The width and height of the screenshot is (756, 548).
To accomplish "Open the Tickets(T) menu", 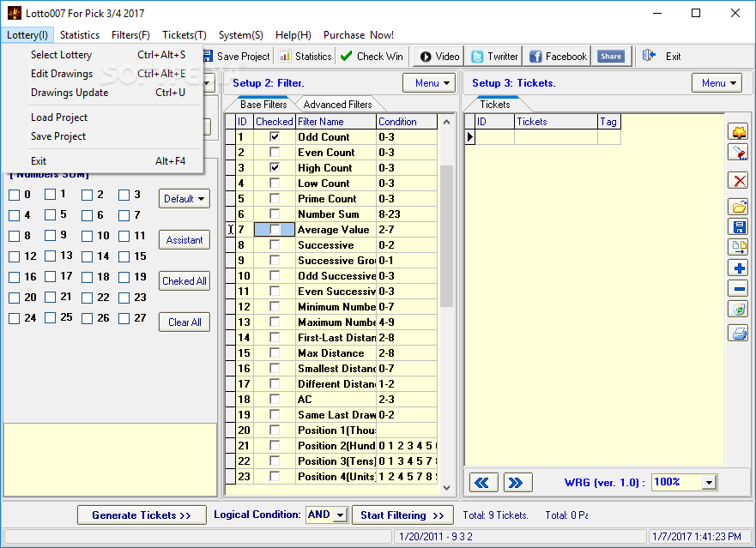I will (x=184, y=34).
